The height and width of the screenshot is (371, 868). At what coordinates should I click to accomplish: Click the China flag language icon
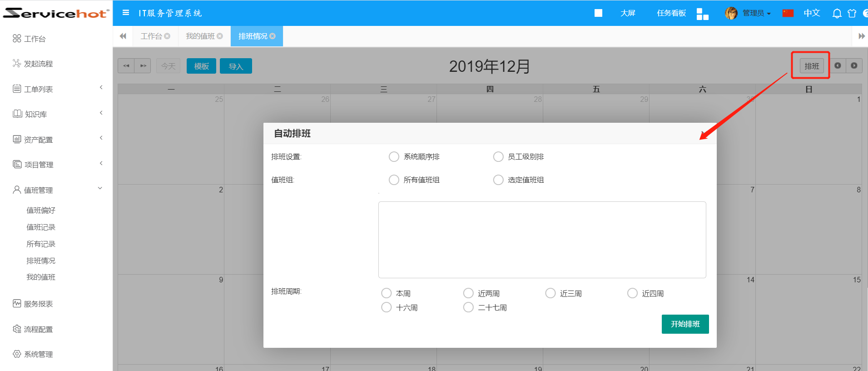788,13
